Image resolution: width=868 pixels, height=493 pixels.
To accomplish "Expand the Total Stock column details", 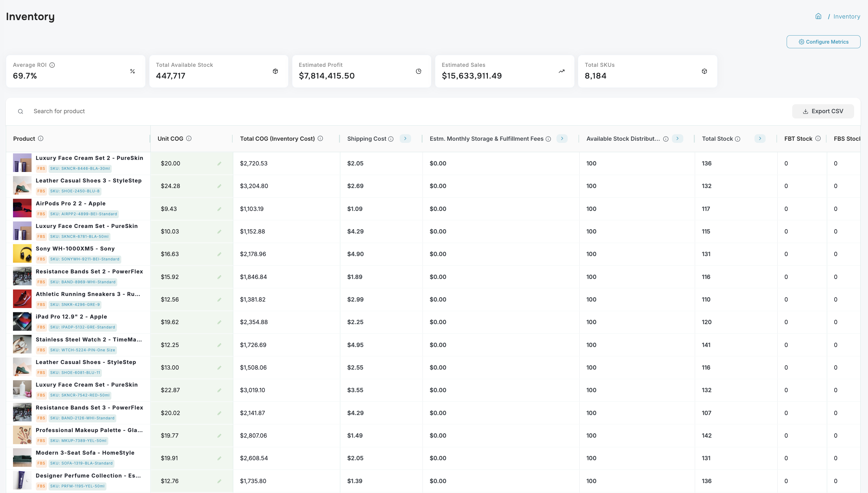I will [x=760, y=139].
